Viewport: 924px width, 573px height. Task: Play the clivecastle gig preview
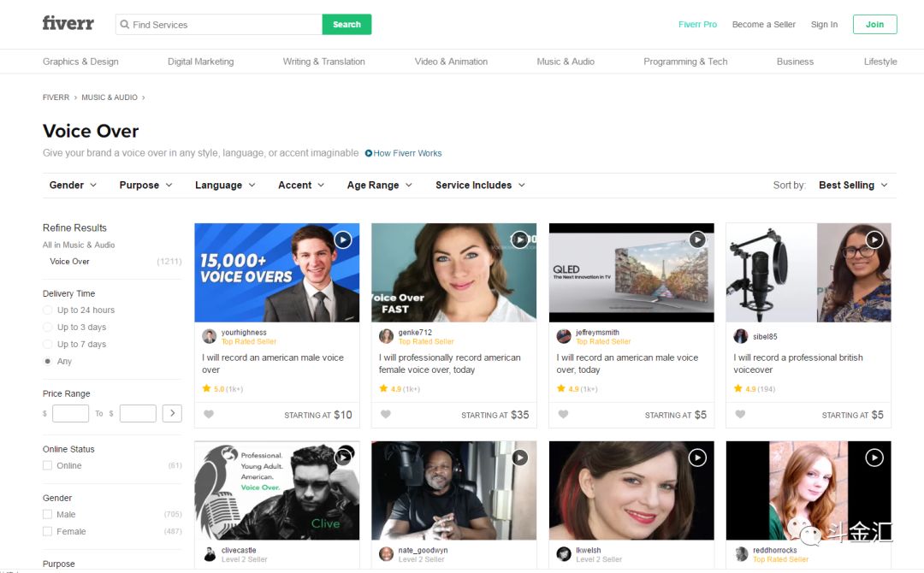coord(343,458)
